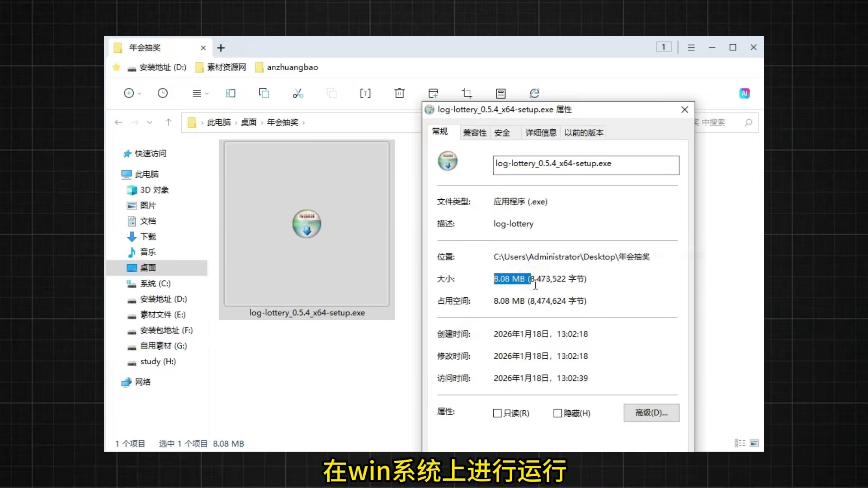Toggle the preview pane layout icon
This screenshot has width=868, height=488.
pyautogui.click(x=231, y=93)
